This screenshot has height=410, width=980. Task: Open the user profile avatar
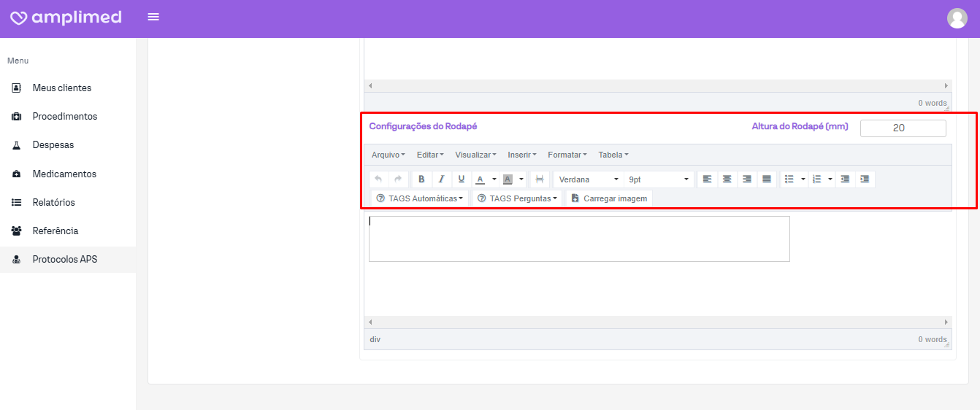click(957, 18)
